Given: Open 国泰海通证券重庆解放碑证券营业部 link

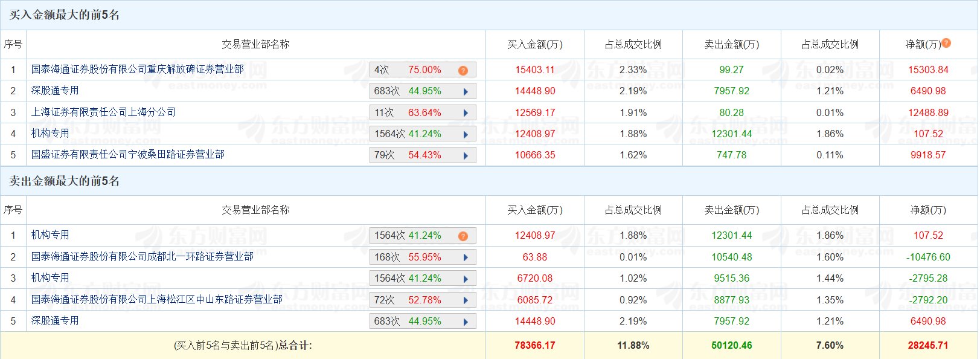Looking at the screenshot, I should pyautogui.click(x=138, y=70).
